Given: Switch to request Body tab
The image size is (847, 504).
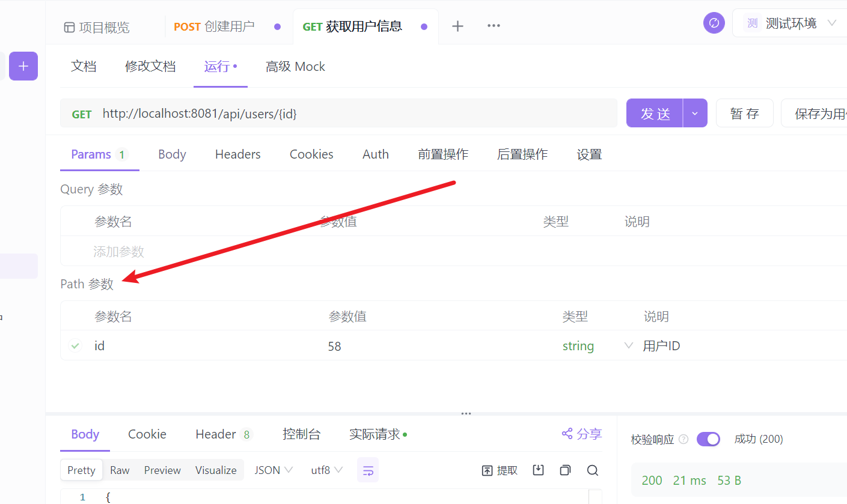Looking at the screenshot, I should point(172,154).
